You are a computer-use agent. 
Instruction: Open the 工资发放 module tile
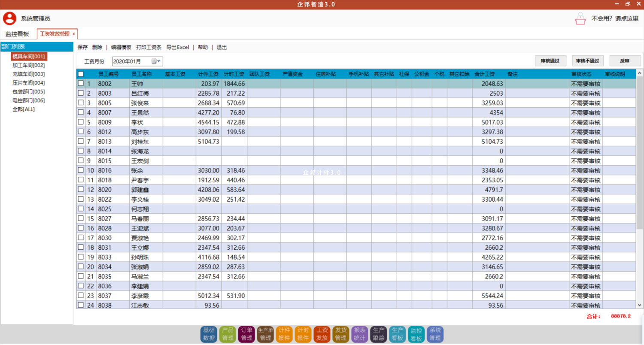click(322, 334)
